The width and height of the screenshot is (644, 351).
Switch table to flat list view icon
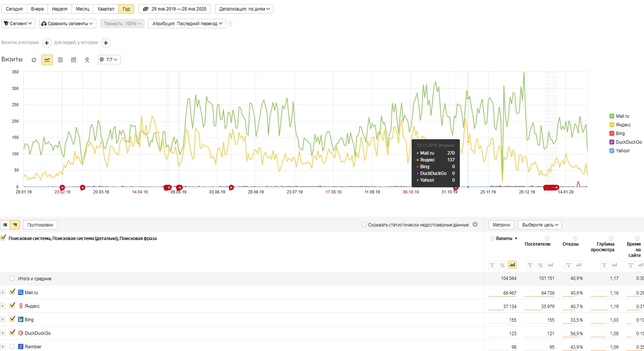5,225
